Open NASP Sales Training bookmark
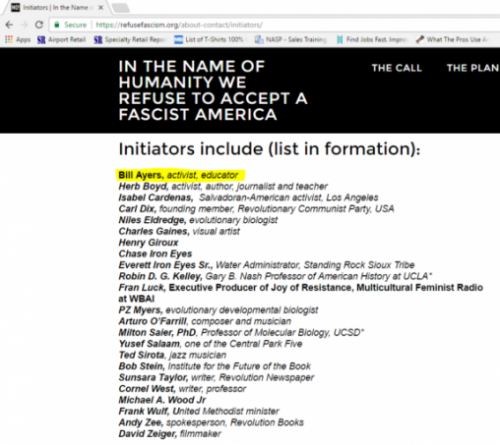Screen dimensions: 500x445 pyautogui.click(x=291, y=40)
